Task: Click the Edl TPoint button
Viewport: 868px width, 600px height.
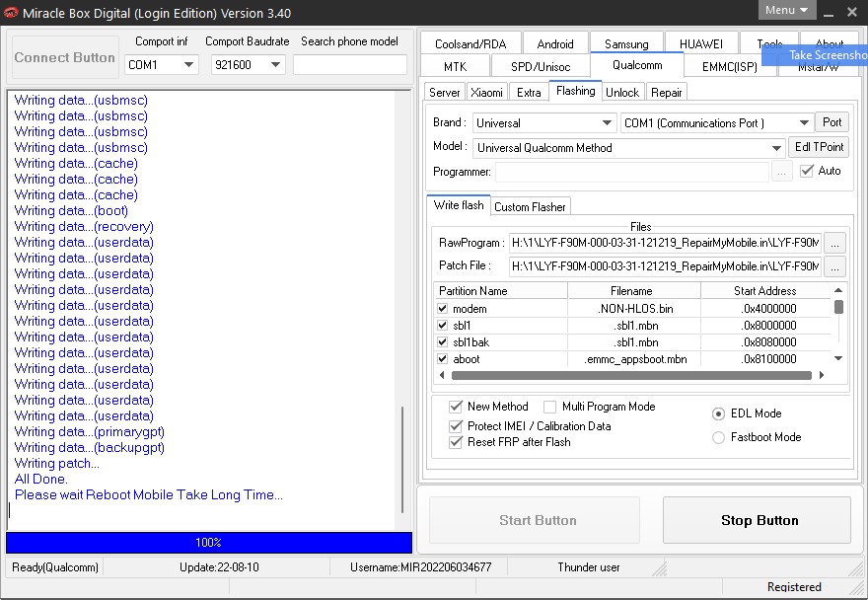Action: pyautogui.click(x=819, y=147)
